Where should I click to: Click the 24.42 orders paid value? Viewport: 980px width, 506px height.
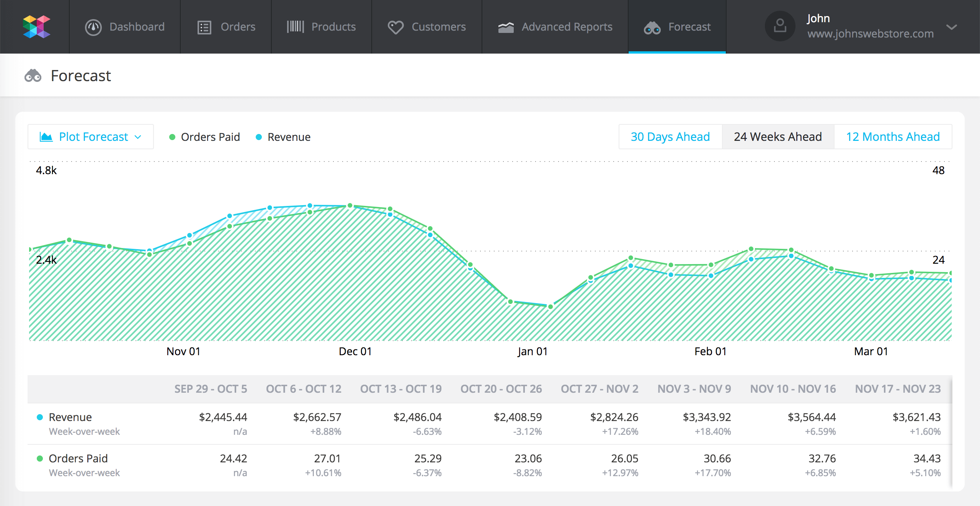click(x=234, y=459)
